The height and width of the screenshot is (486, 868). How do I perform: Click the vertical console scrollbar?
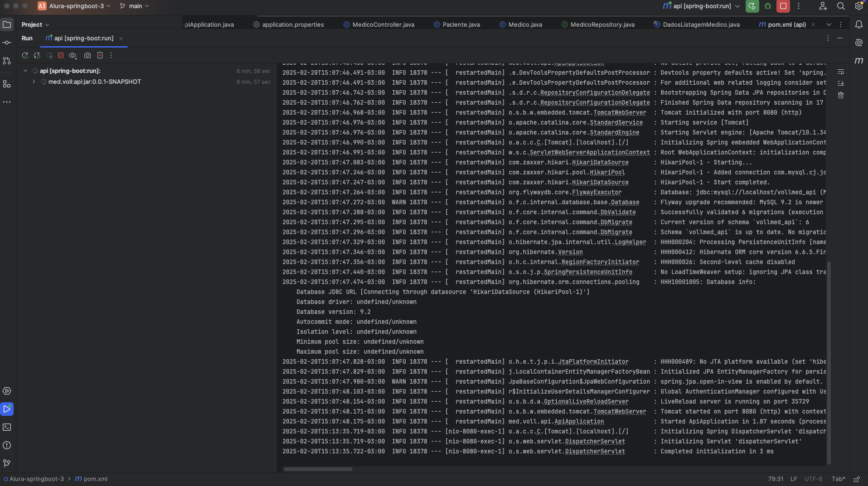(x=829, y=362)
